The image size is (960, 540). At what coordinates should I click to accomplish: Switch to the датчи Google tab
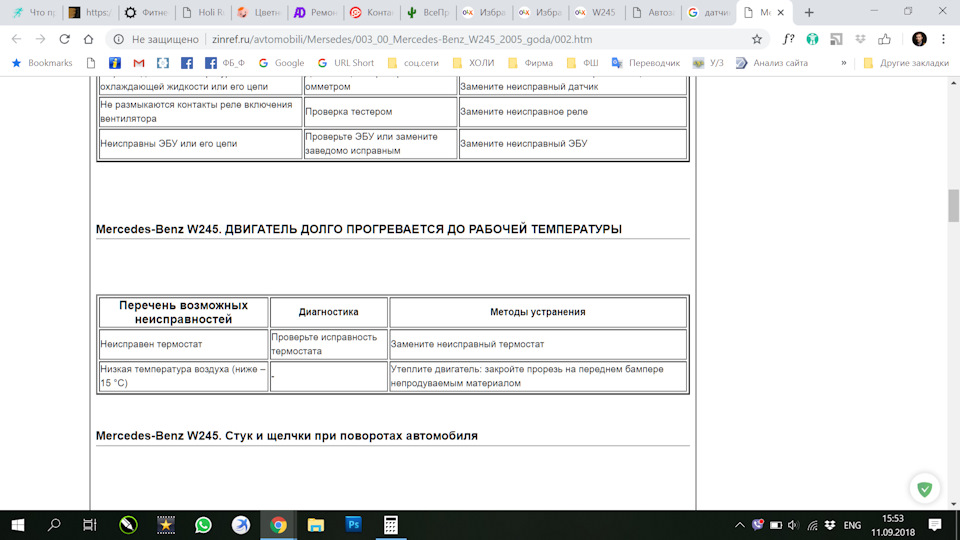708,12
